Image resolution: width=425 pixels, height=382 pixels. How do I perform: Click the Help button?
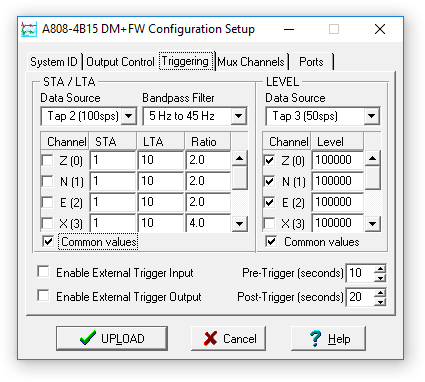tap(328, 338)
